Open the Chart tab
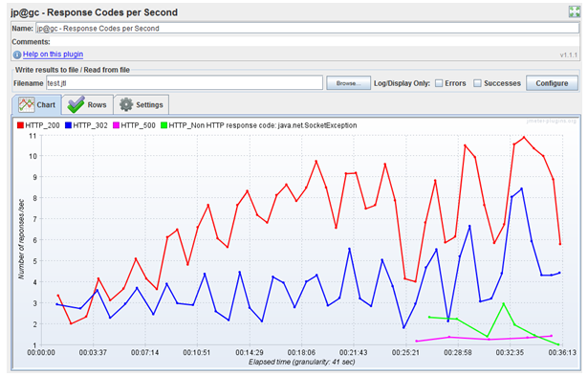 [36, 104]
